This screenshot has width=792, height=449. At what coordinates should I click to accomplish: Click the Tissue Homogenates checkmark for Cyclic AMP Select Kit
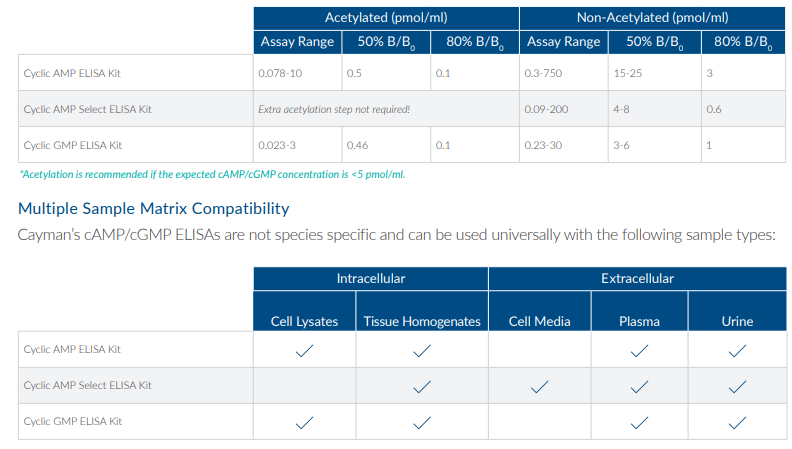pos(421,386)
